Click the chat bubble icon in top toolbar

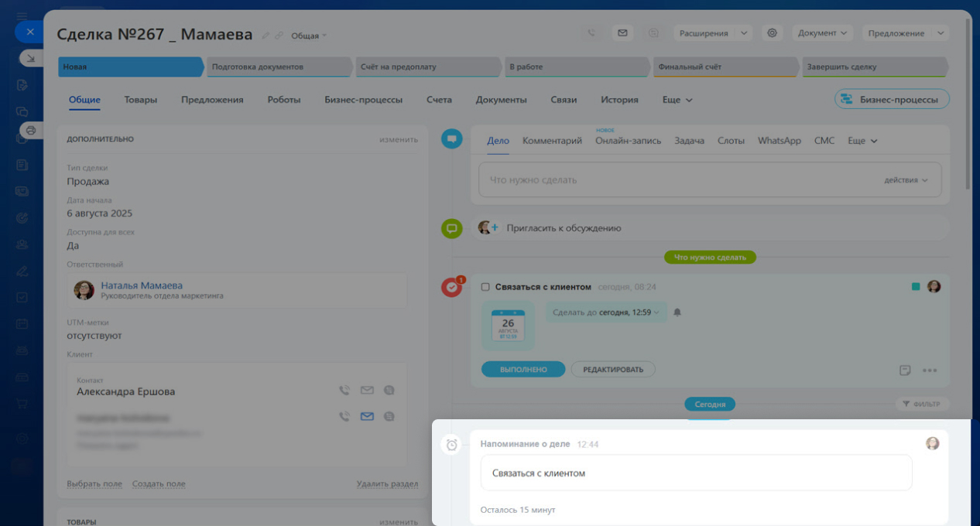coord(653,33)
